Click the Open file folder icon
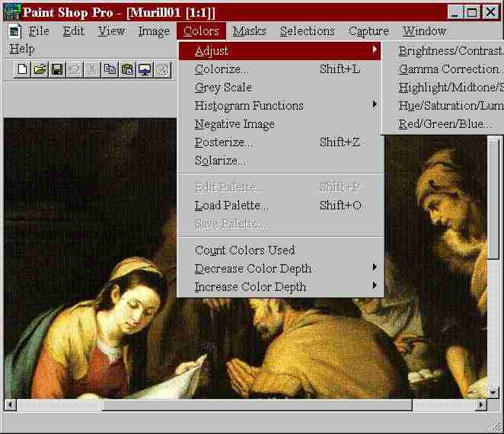The image size is (504, 434). 40,69
